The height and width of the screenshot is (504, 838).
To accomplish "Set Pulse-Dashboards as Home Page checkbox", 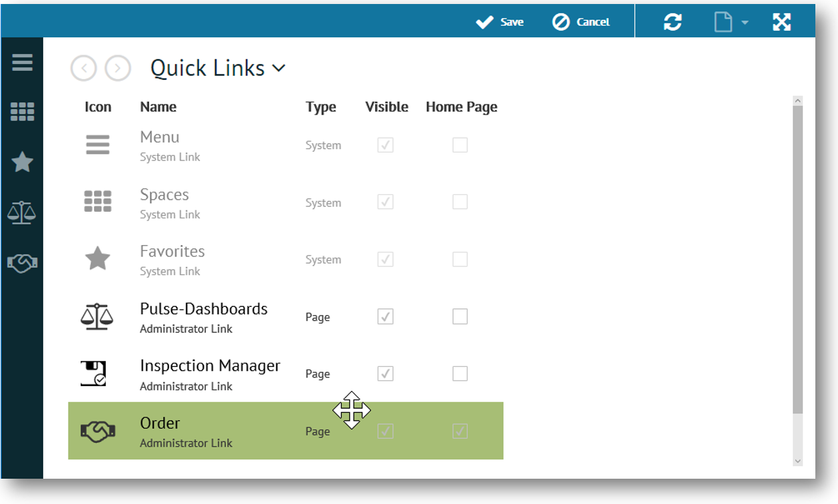I will [460, 316].
